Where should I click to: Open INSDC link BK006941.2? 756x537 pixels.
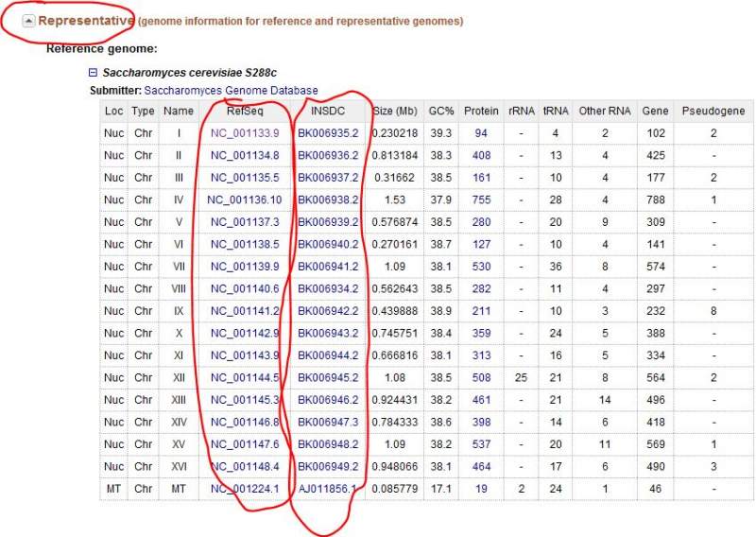pyautogui.click(x=328, y=267)
